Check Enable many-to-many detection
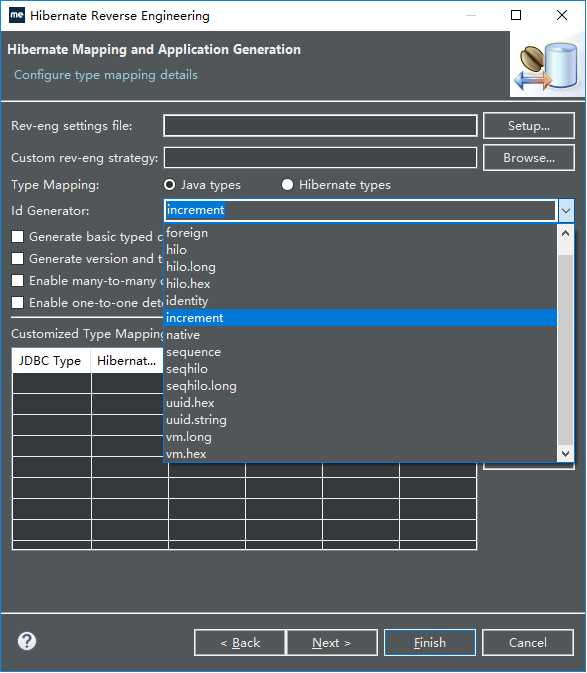Image resolution: width=587 pixels, height=673 pixels. tap(18, 281)
